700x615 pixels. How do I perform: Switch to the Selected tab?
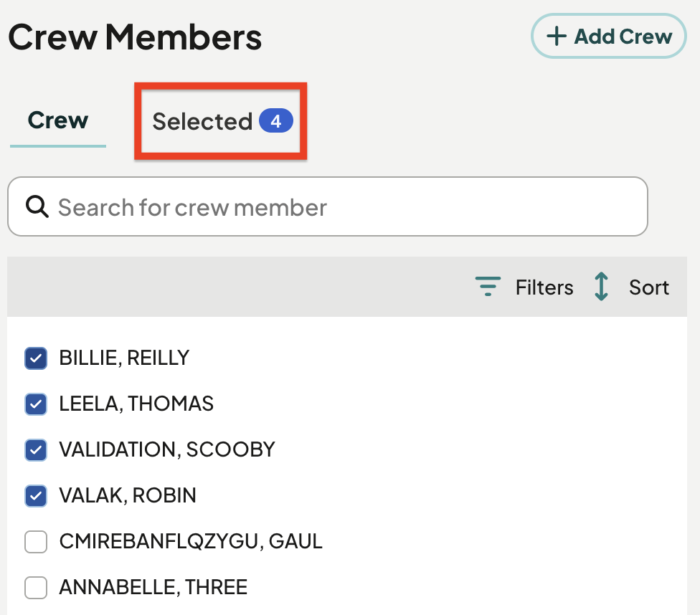click(222, 121)
